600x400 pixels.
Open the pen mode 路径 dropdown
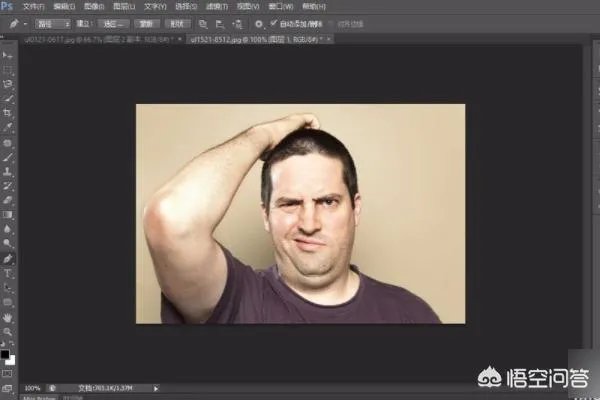[x=52, y=23]
